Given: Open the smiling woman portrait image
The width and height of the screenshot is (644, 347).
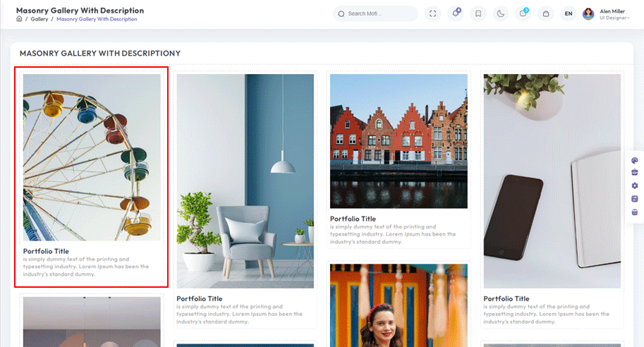Looking at the screenshot, I should pyautogui.click(x=399, y=305).
